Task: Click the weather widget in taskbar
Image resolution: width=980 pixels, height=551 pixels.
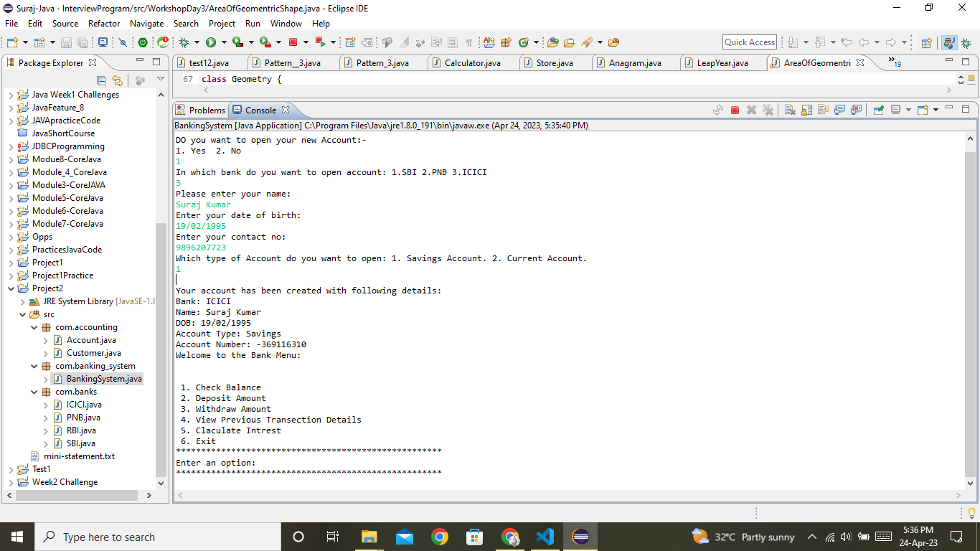Action: (x=743, y=537)
